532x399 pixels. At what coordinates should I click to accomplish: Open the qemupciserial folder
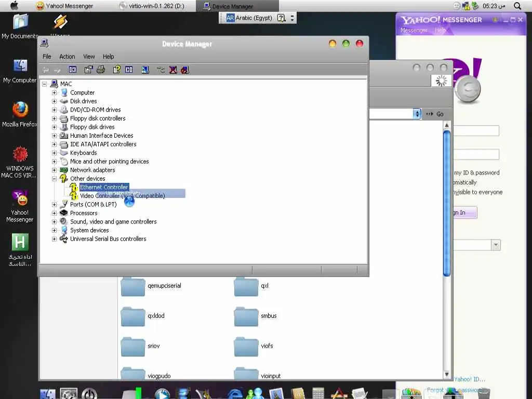151,286
